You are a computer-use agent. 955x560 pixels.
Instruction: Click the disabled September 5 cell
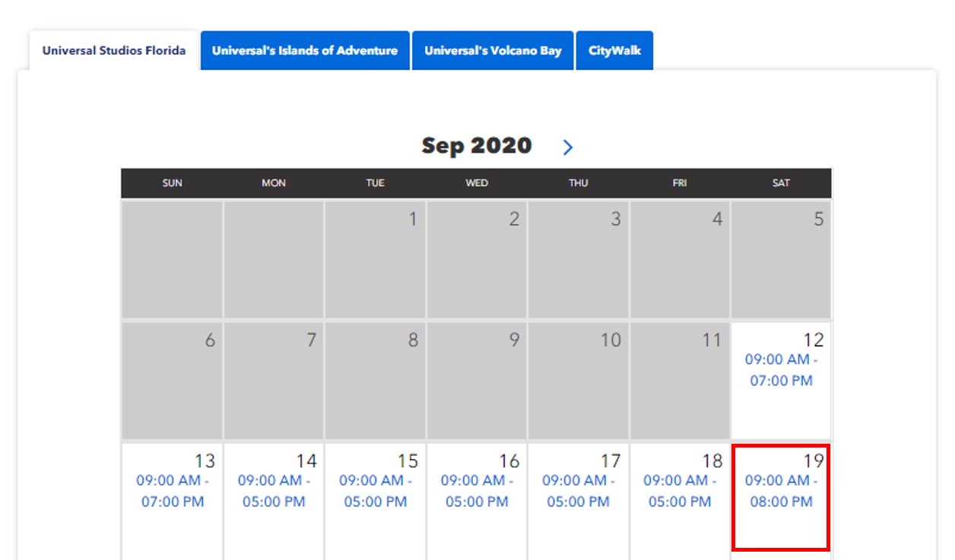click(x=781, y=259)
